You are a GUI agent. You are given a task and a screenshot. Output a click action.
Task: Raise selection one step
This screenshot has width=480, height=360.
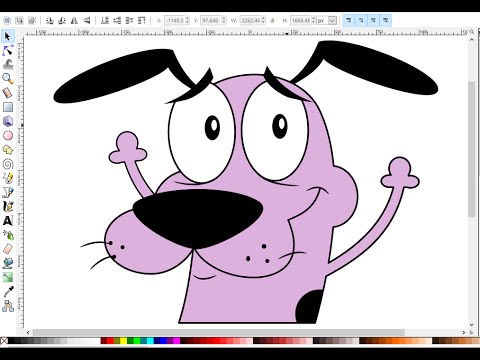[x=129, y=21]
